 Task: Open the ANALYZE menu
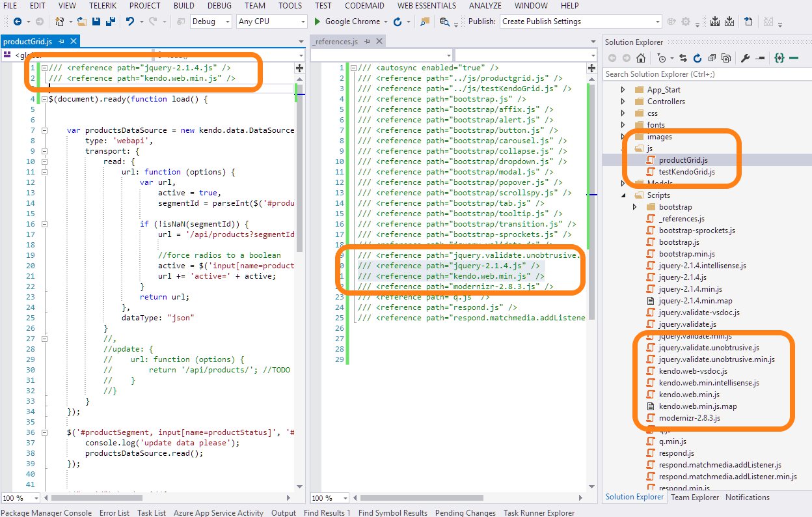click(x=485, y=6)
